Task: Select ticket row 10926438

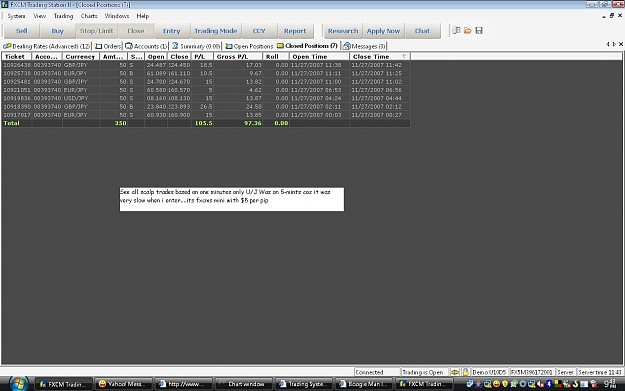Action: point(206,65)
